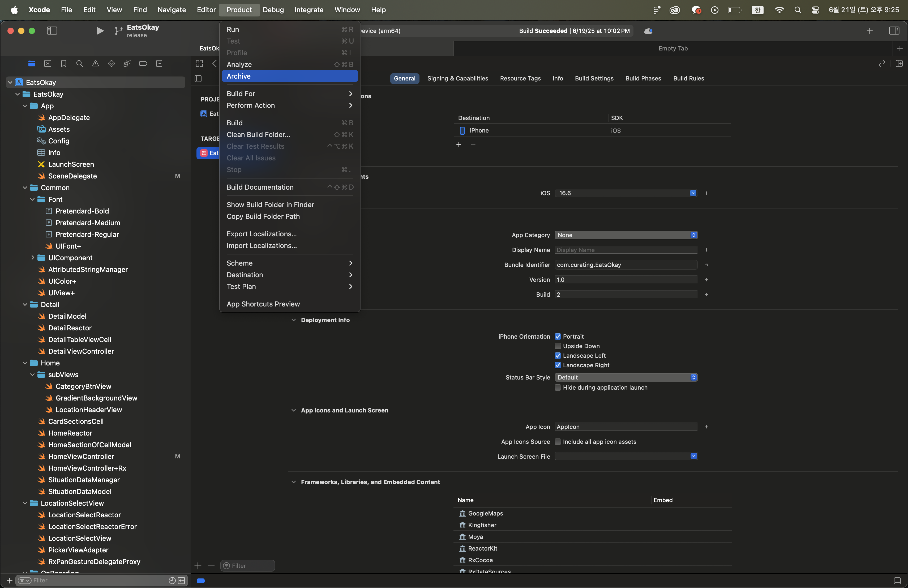Open the Find navigator magnifier icon
908x588 pixels.
[79, 63]
